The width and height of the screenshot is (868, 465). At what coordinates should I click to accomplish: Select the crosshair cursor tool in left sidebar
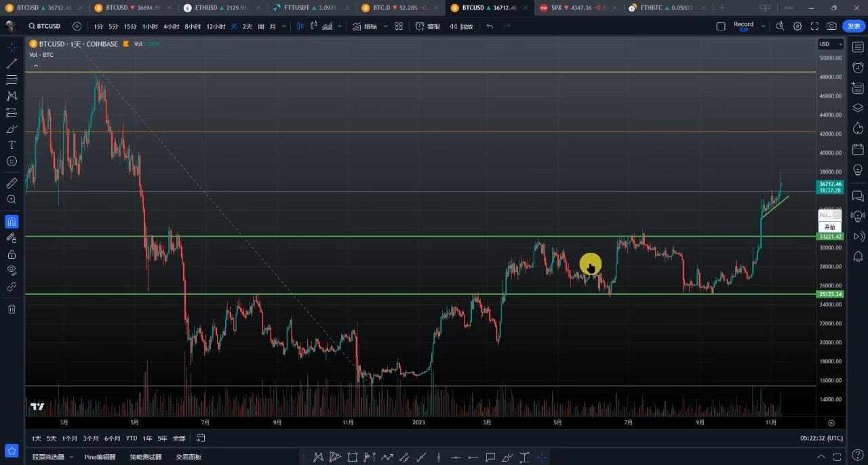coord(12,47)
